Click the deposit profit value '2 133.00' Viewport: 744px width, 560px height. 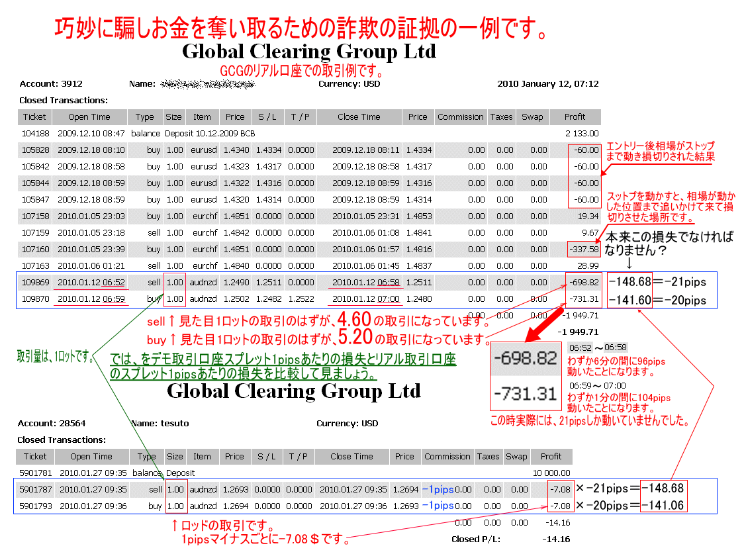tap(582, 133)
